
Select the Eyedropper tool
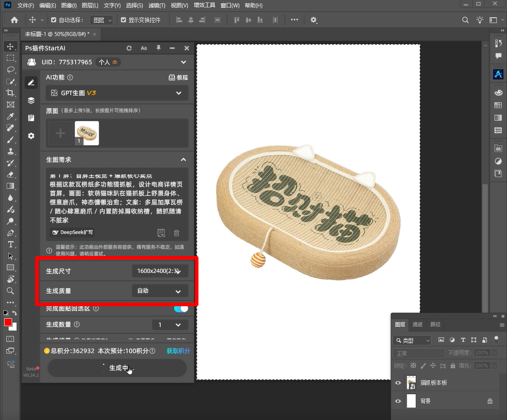point(10,116)
